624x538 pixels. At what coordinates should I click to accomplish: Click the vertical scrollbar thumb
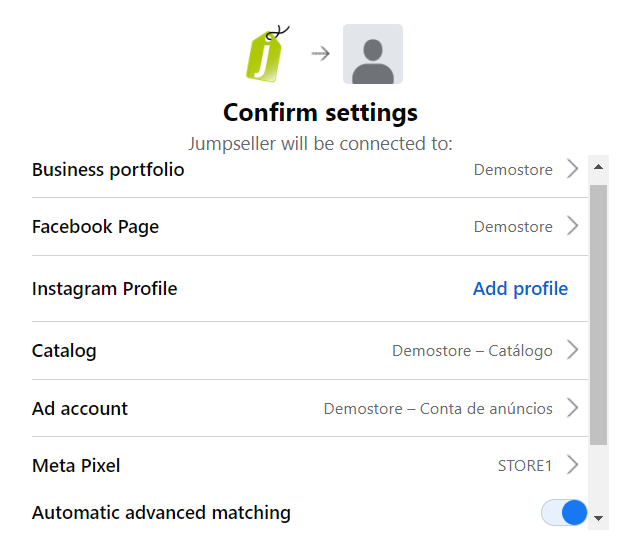(x=599, y=310)
